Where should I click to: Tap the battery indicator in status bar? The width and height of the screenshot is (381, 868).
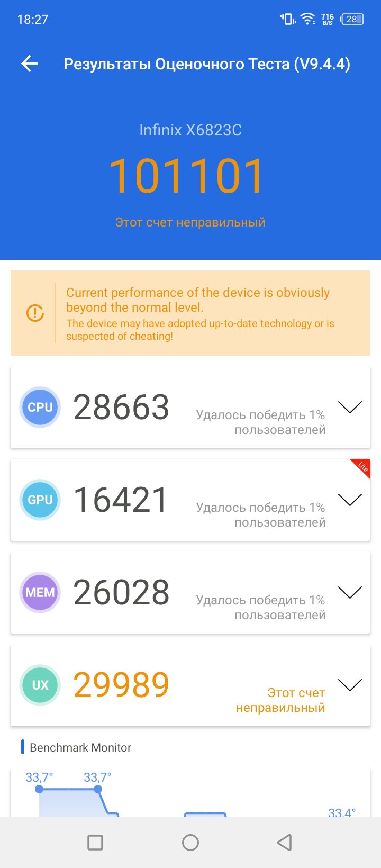tap(352, 19)
